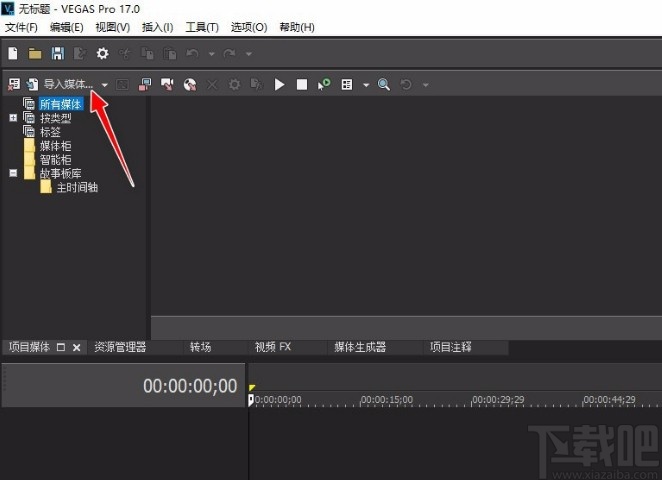Start preview with the Play button

[x=279, y=84]
